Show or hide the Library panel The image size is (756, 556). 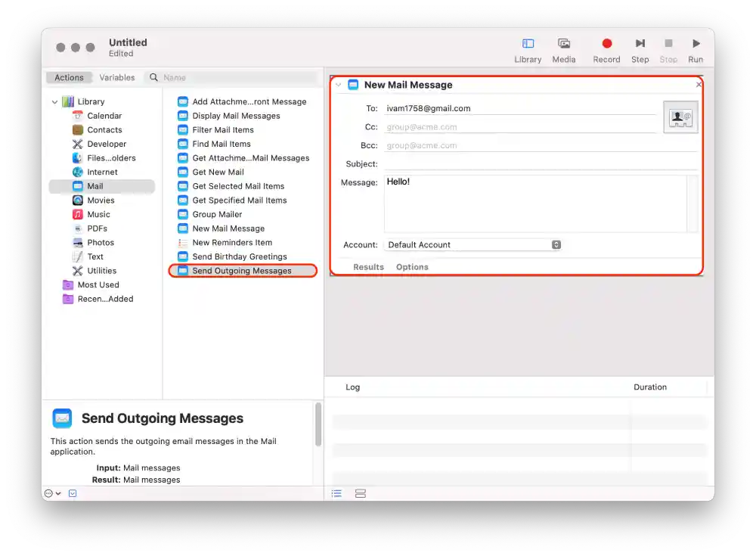528,50
